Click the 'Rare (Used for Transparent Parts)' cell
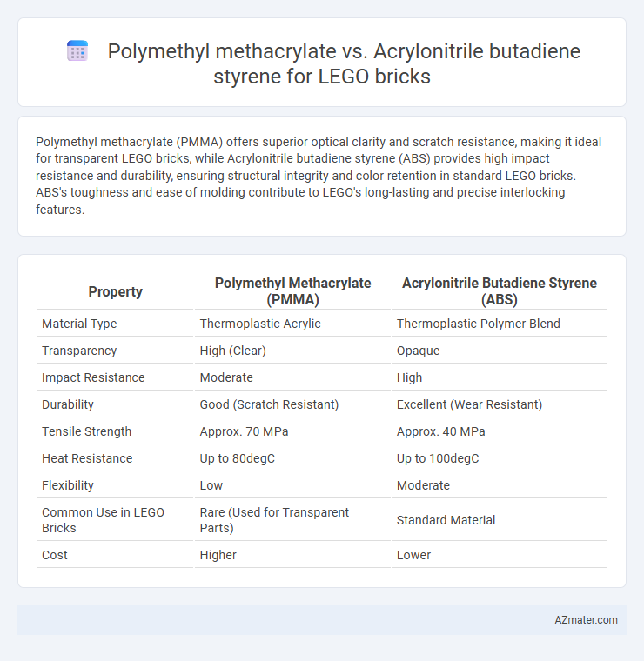 point(274,520)
